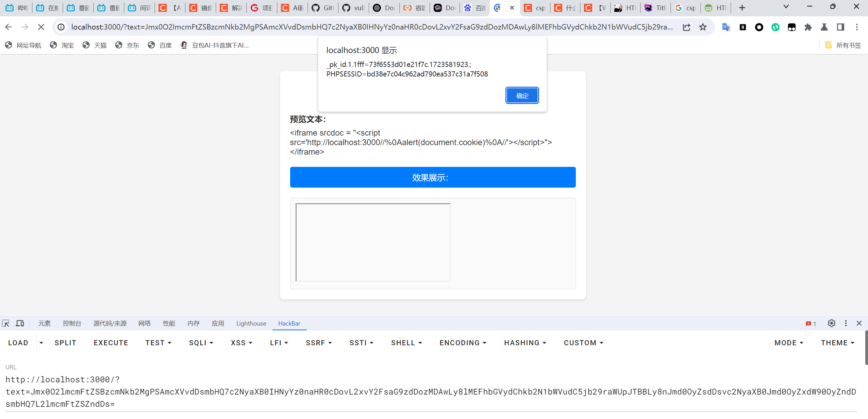868x419 pixels.
Task: Bookmark this page with the star icon
Action: (703, 27)
